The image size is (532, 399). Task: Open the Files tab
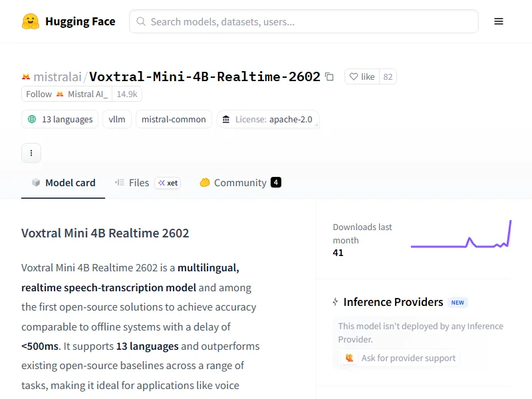click(132, 183)
